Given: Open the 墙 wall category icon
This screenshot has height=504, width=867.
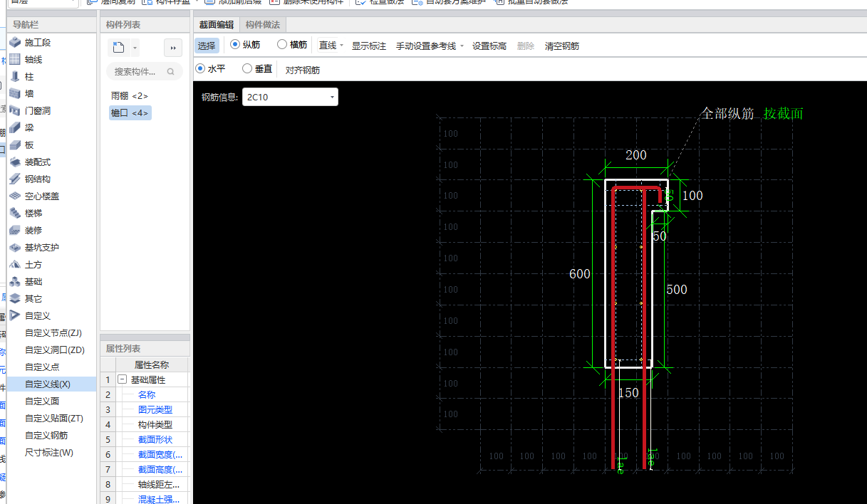Looking at the screenshot, I should [x=15, y=94].
